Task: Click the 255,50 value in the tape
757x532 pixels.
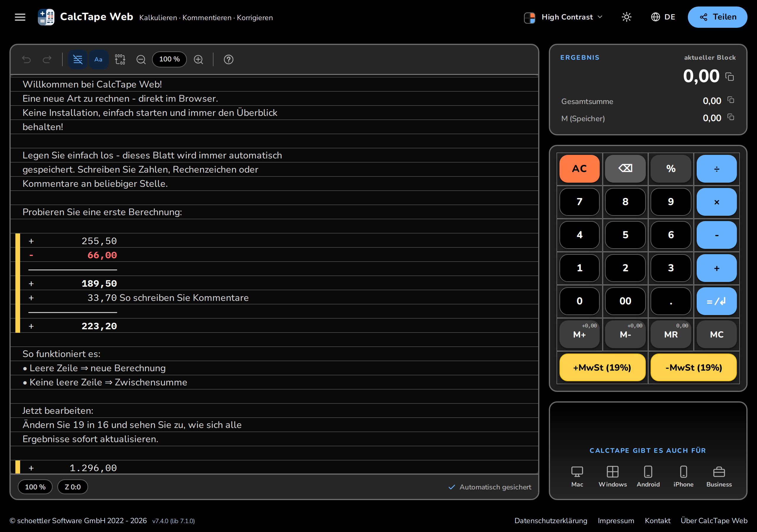Action: pyautogui.click(x=99, y=241)
